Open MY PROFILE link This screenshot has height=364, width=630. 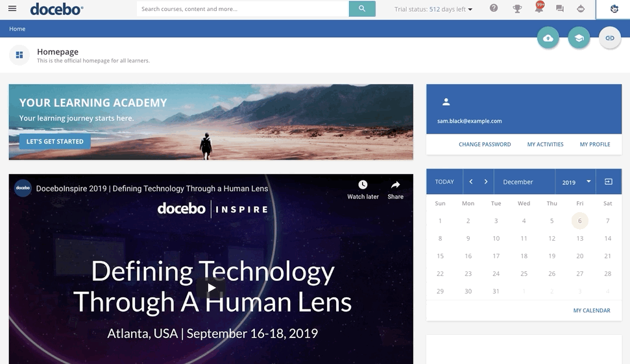coord(595,144)
